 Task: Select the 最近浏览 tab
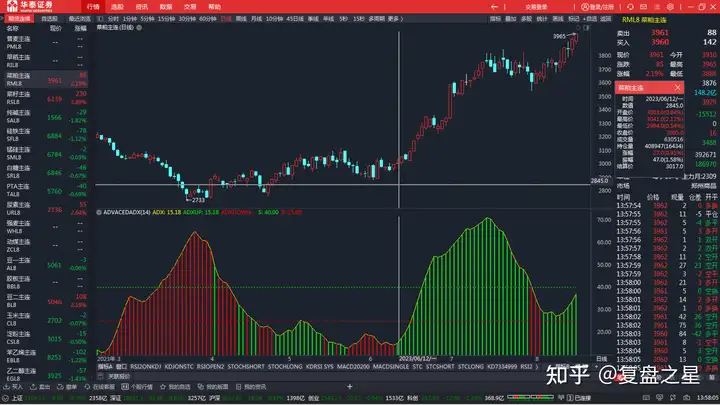[x=79, y=19]
